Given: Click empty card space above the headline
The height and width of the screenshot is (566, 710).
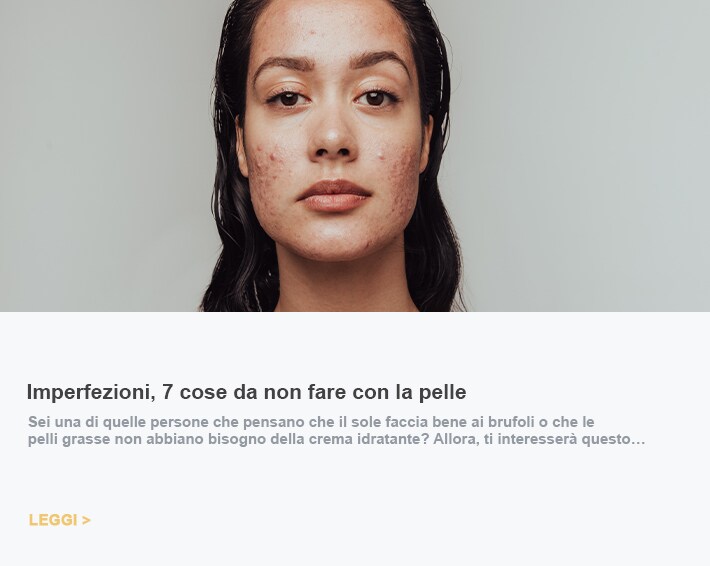Looking at the screenshot, I should point(355,346).
